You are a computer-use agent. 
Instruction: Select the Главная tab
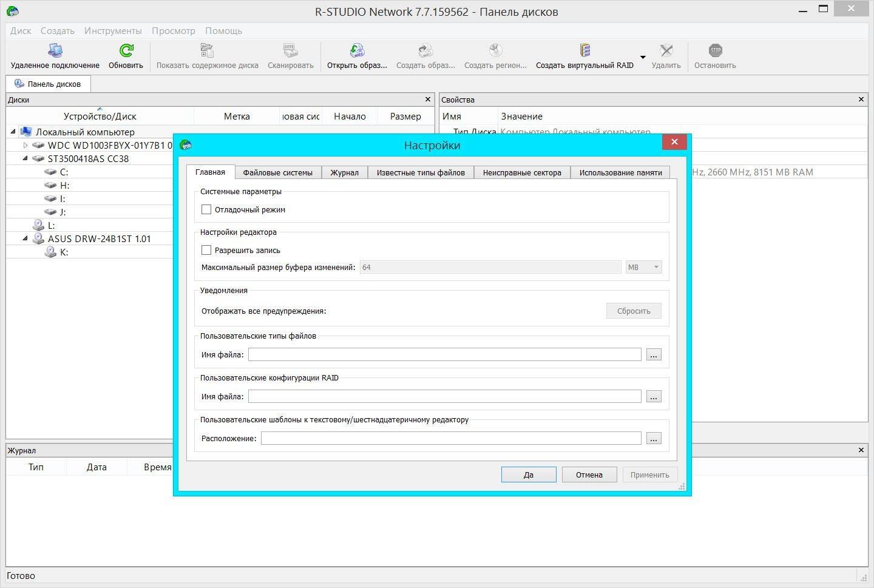click(x=210, y=172)
